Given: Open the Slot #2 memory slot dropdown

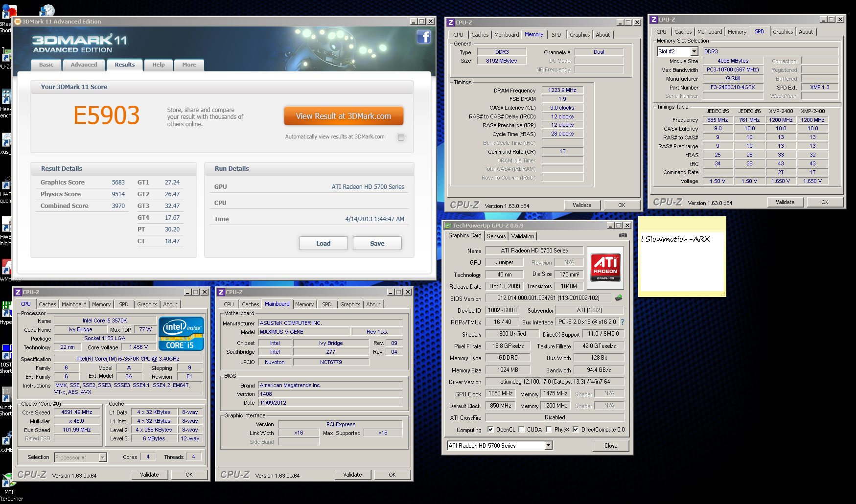Looking at the screenshot, I should 694,51.
